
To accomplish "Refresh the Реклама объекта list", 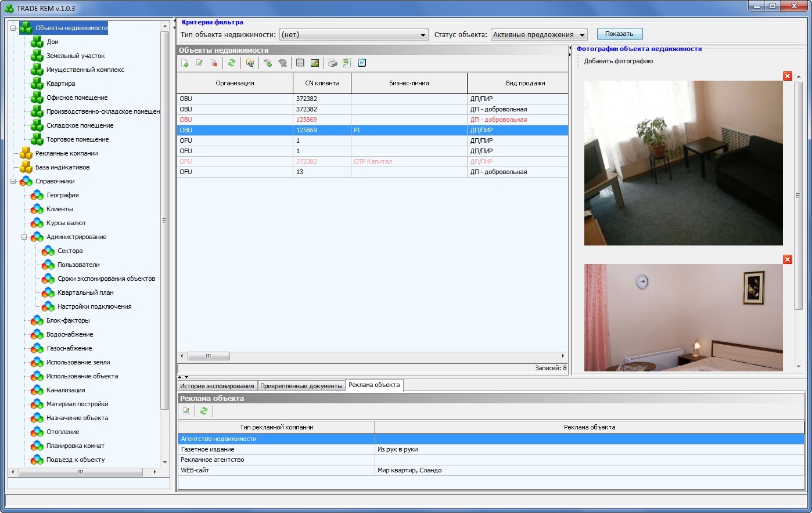I will (204, 411).
